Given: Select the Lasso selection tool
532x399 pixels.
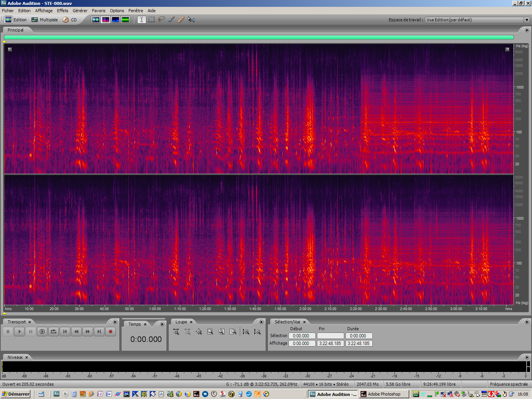Looking at the screenshot, I should coord(161,19).
